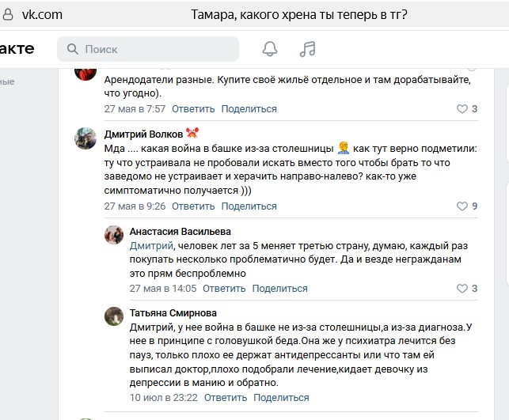Click the vk.com address bar
The width and height of the screenshot is (509, 420).
tap(44, 14)
